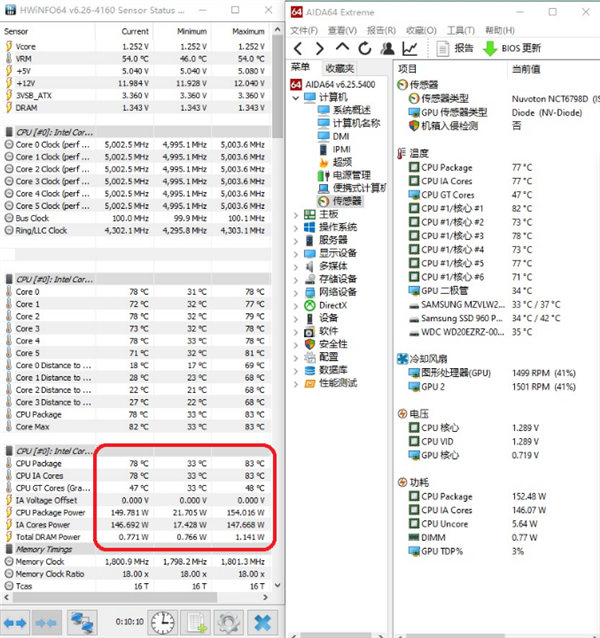The image size is (600, 638).
Task: Open the 查看(V) menu
Action: click(343, 31)
